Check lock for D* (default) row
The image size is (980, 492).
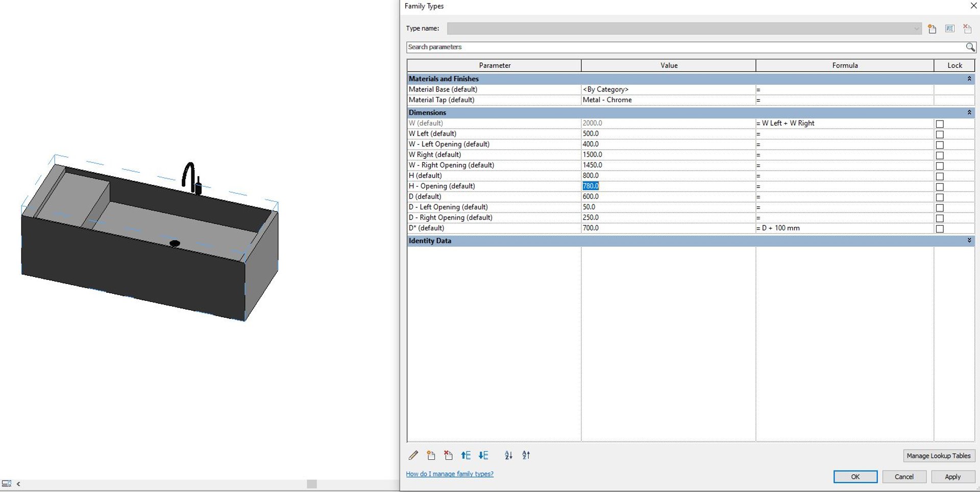click(940, 228)
